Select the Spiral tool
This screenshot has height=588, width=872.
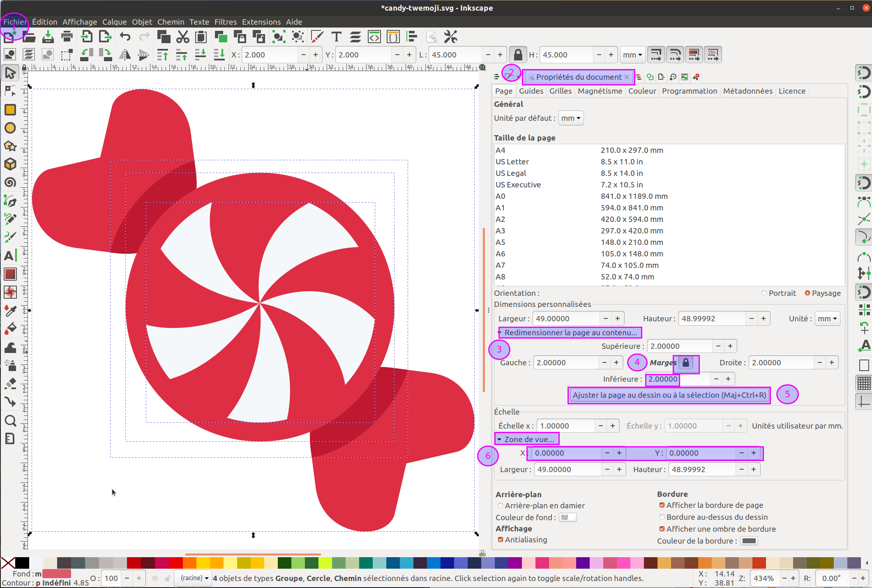click(10, 182)
